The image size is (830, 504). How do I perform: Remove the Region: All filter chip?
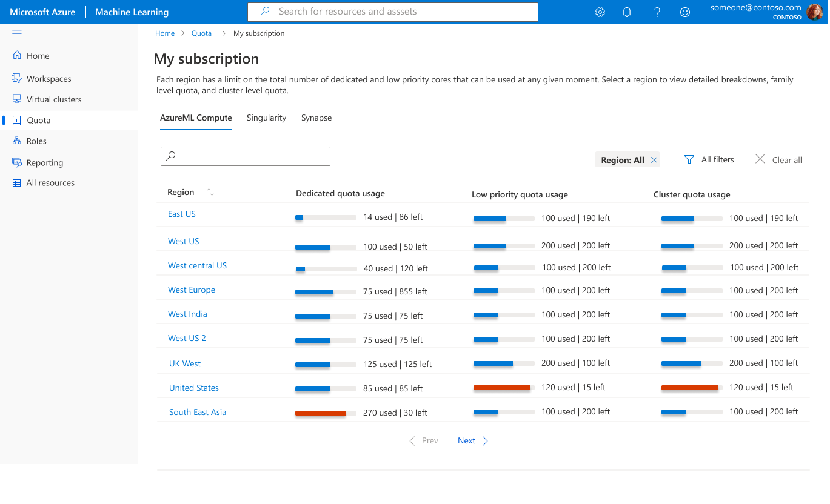654,160
